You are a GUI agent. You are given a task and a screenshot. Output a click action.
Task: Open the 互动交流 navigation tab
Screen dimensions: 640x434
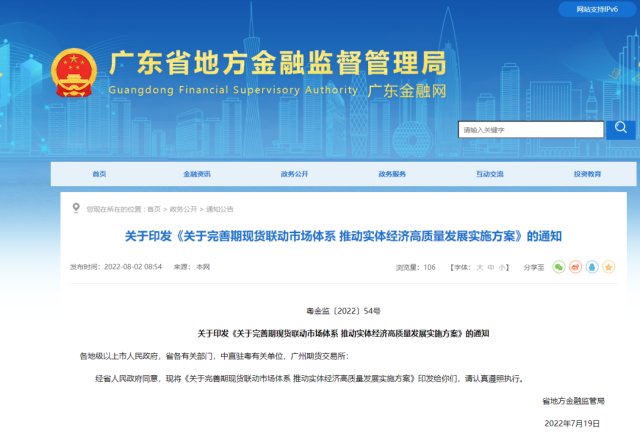[x=489, y=174]
